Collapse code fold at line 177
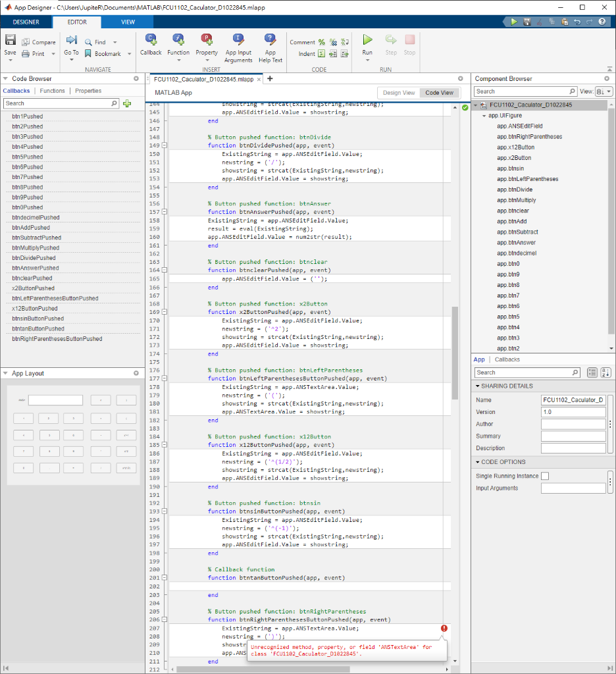The width and height of the screenshot is (616, 674). [x=165, y=378]
